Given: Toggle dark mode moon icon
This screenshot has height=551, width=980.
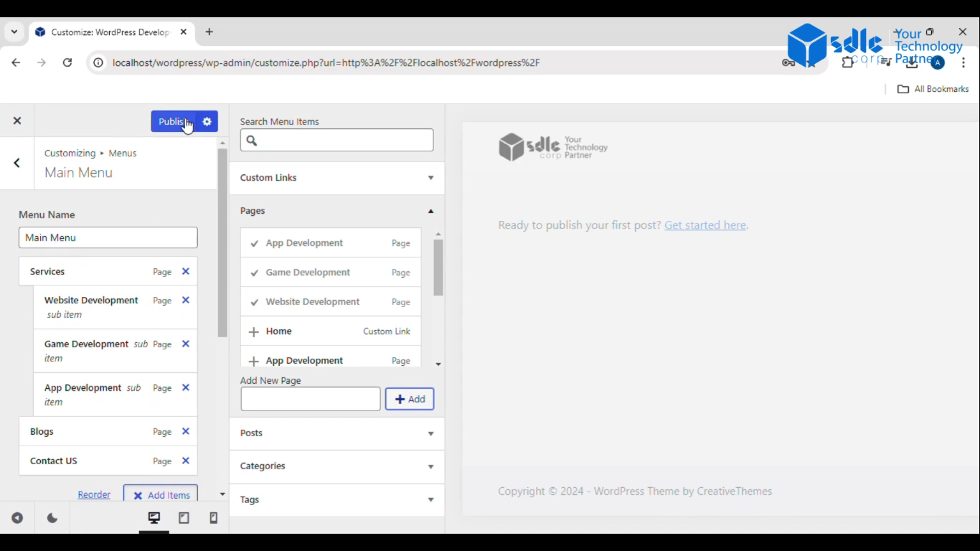Looking at the screenshot, I should point(52,518).
